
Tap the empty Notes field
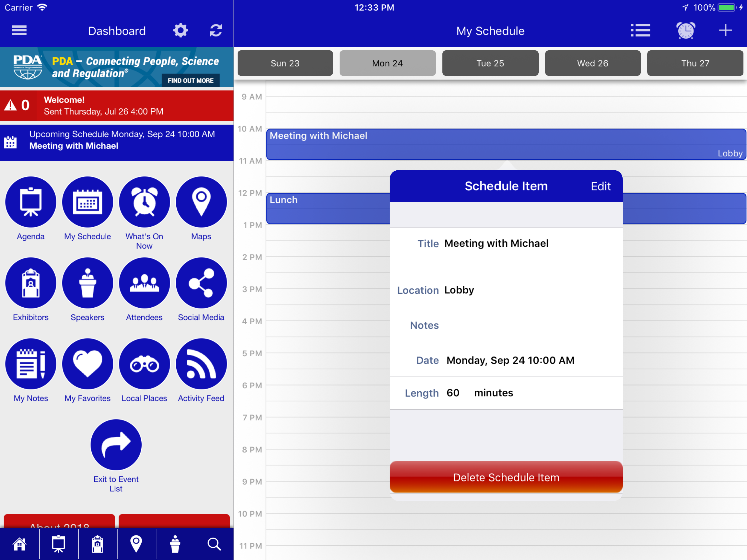[506, 326]
